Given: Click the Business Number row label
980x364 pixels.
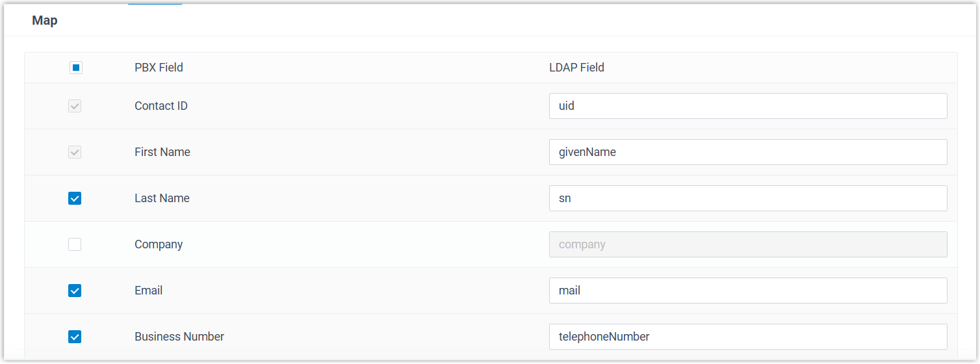Looking at the screenshot, I should (179, 337).
